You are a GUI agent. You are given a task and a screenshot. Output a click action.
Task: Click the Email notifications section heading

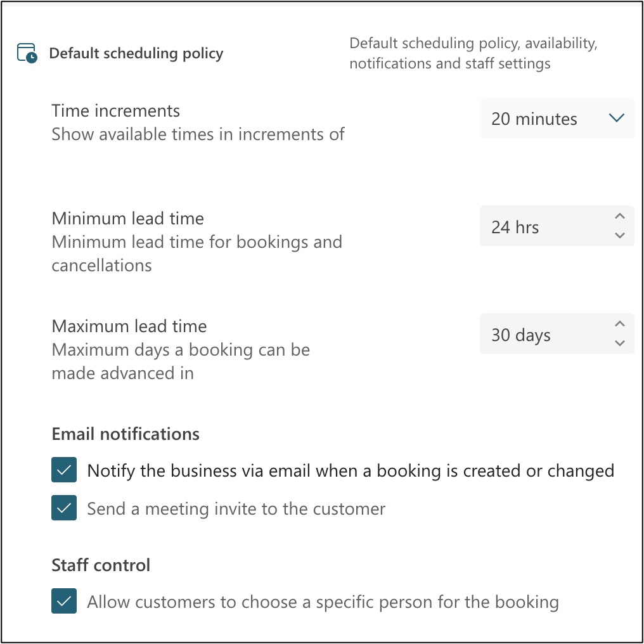tap(126, 434)
